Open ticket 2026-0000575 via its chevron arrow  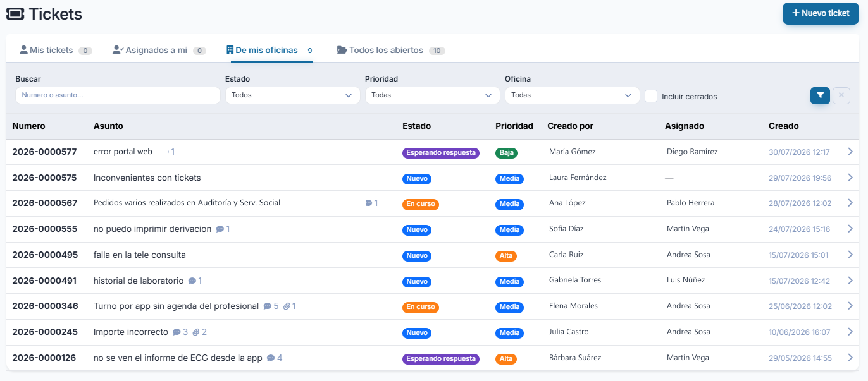[x=850, y=178]
